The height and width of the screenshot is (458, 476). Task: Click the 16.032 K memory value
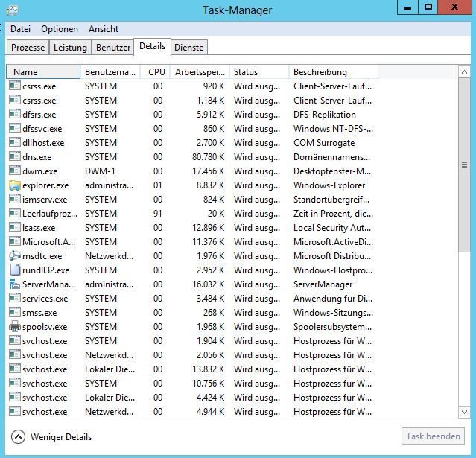(x=209, y=284)
